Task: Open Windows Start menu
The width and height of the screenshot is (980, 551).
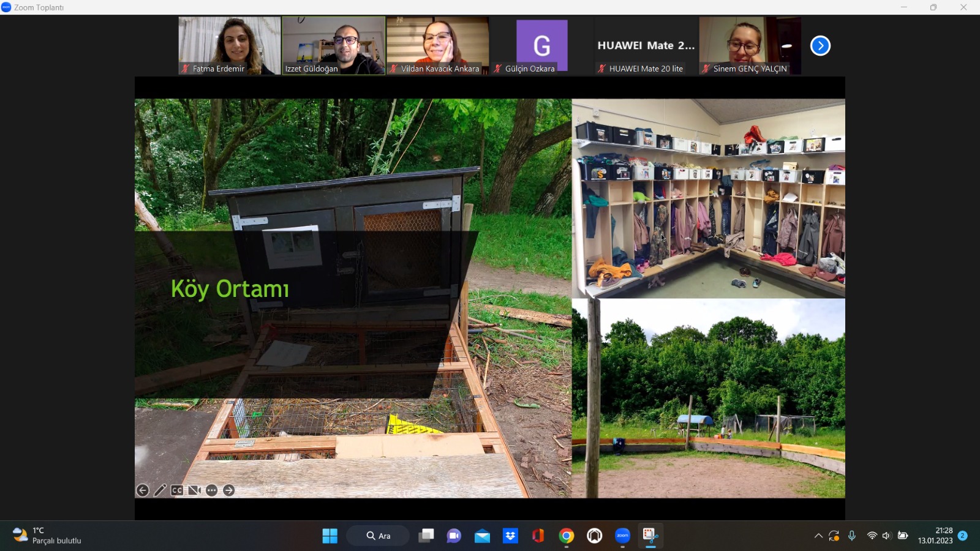Action: point(330,536)
